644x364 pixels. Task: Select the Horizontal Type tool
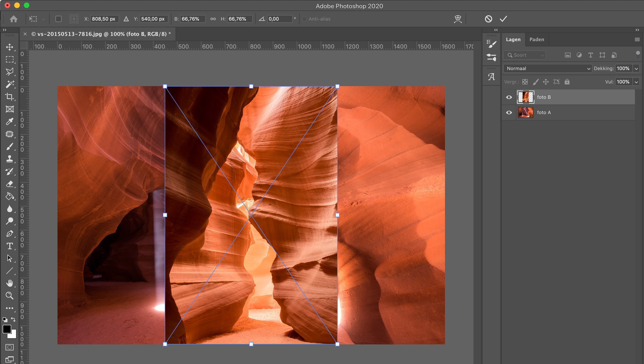pyautogui.click(x=10, y=246)
